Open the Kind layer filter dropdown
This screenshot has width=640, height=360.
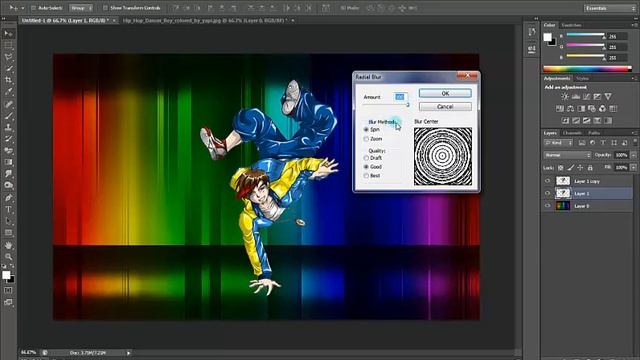click(x=558, y=143)
